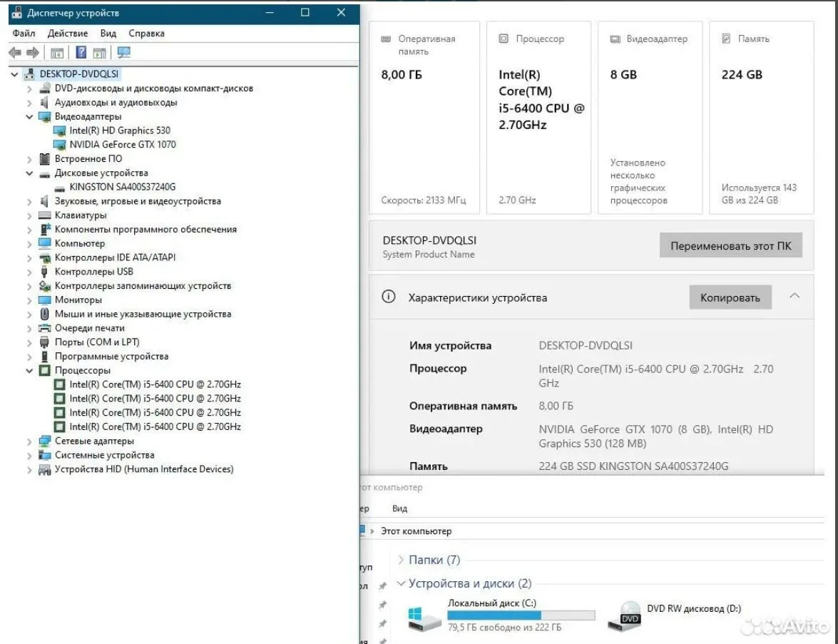The image size is (838, 644).
Task: Click the Компьютер category monitor icon
Action: 45,243
